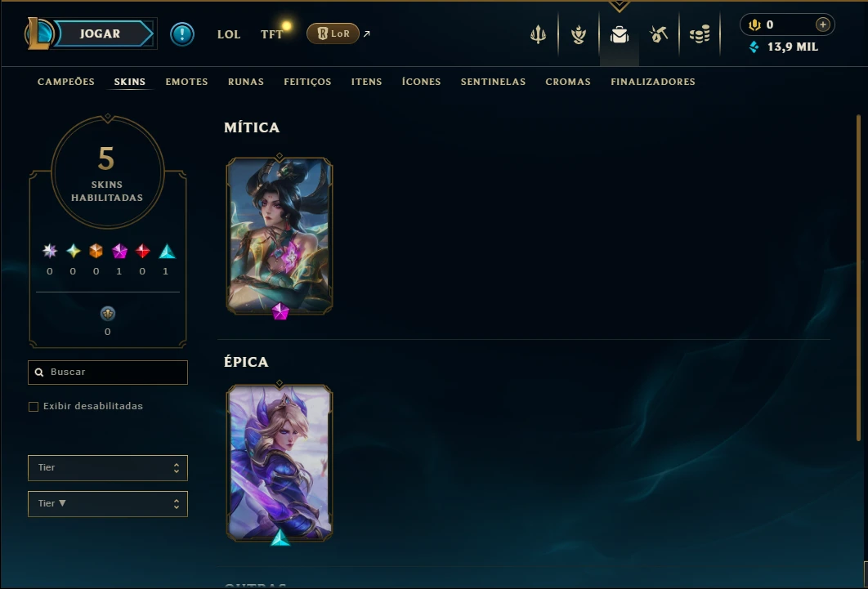Open the Profile laurel icon
The height and width of the screenshot is (589, 868).
[579, 35]
